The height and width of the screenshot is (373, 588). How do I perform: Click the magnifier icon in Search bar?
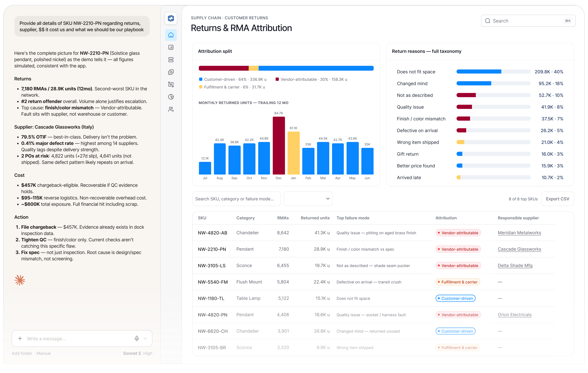[487, 21]
